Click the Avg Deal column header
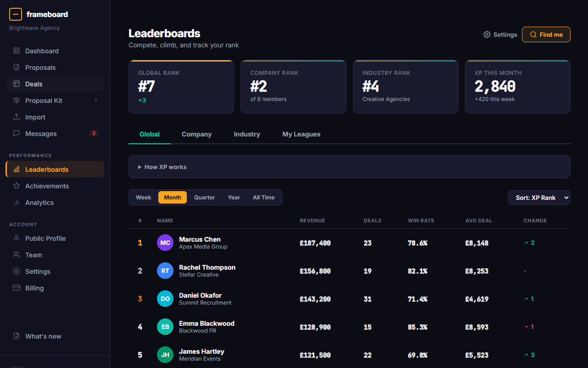588x368 pixels. click(x=479, y=221)
